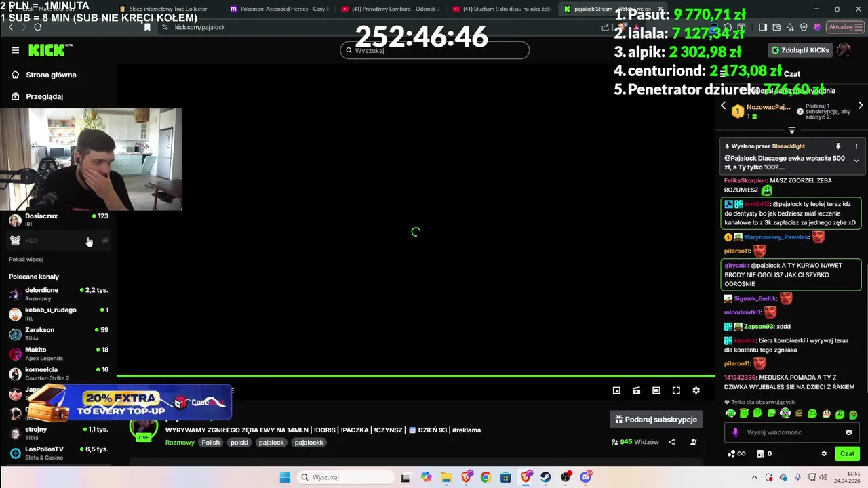
Task: Open recommended channel LosPollosTV
Action: [x=58, y=453]
